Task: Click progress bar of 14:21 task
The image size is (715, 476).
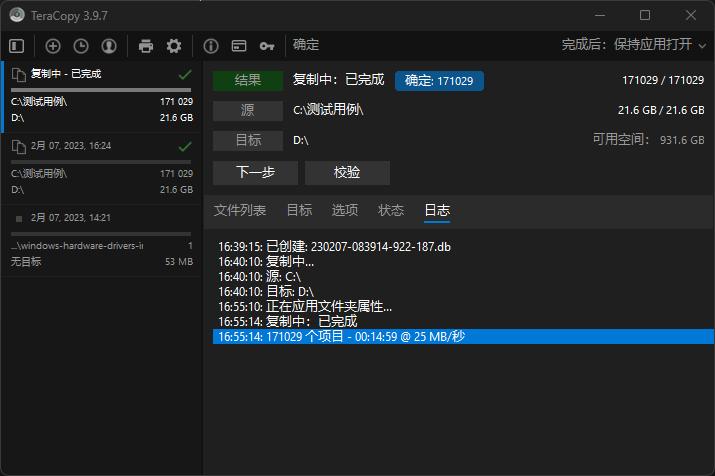Action: (x=101, y=234)
